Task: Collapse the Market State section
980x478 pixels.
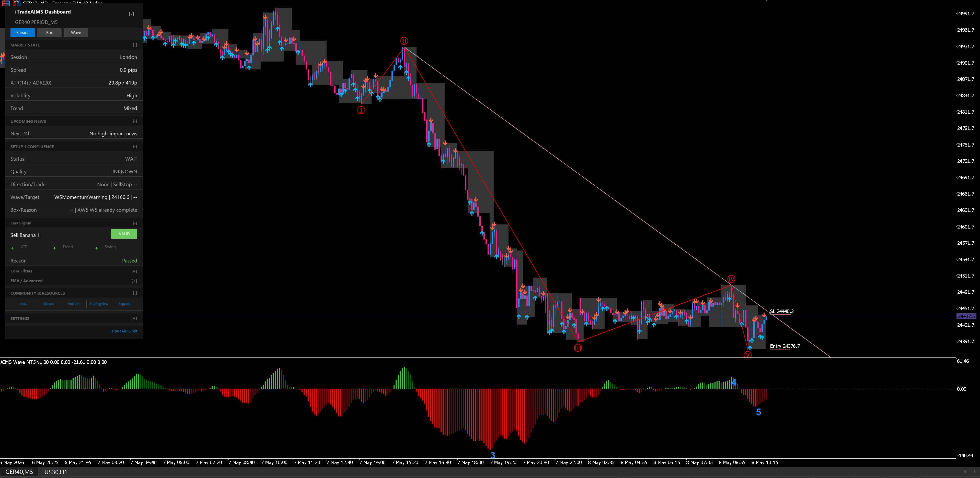Action: 135,45
